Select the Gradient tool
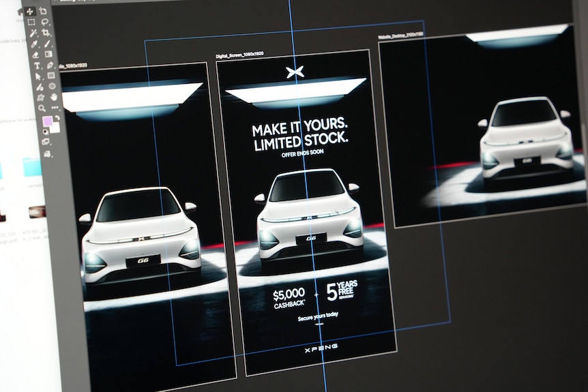 48,54
